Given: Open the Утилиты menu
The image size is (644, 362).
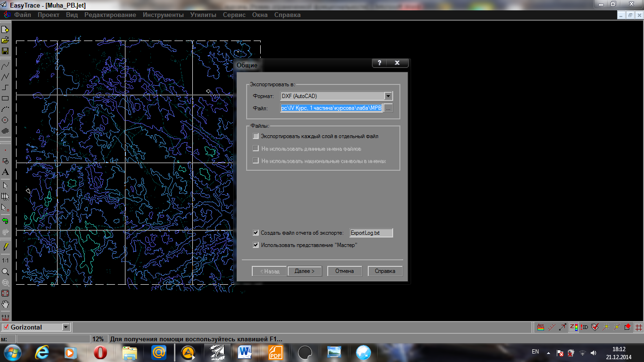Looking at the screenshot, I should pos(203,15).
